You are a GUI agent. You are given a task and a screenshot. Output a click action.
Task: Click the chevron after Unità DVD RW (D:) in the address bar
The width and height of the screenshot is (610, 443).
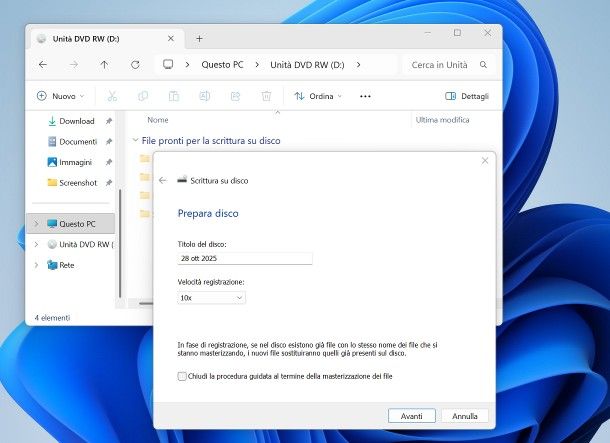coord(358,65)
